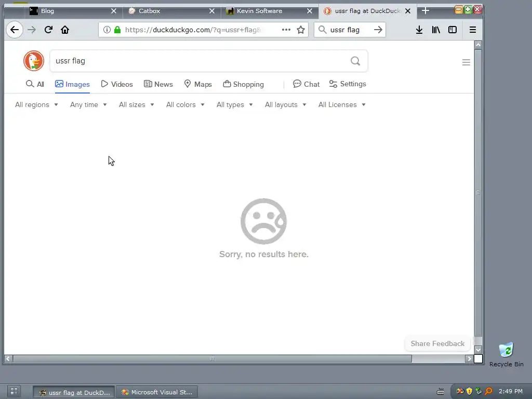Show site information icon in address bar

coord(107,30)
